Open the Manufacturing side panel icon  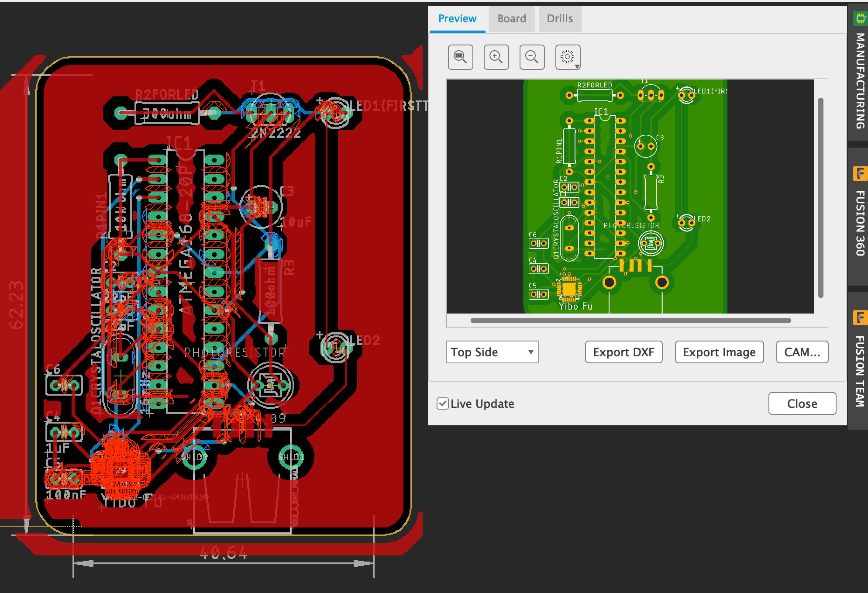(859, 18)
